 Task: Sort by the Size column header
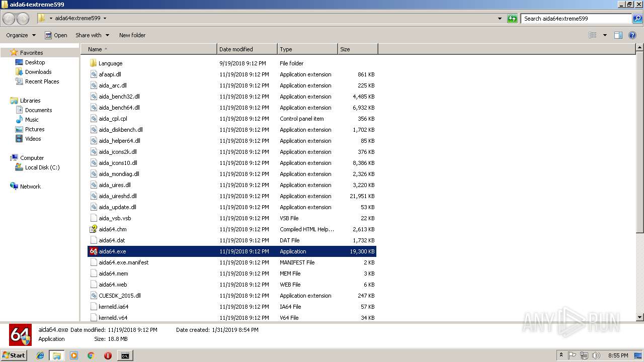358,49
